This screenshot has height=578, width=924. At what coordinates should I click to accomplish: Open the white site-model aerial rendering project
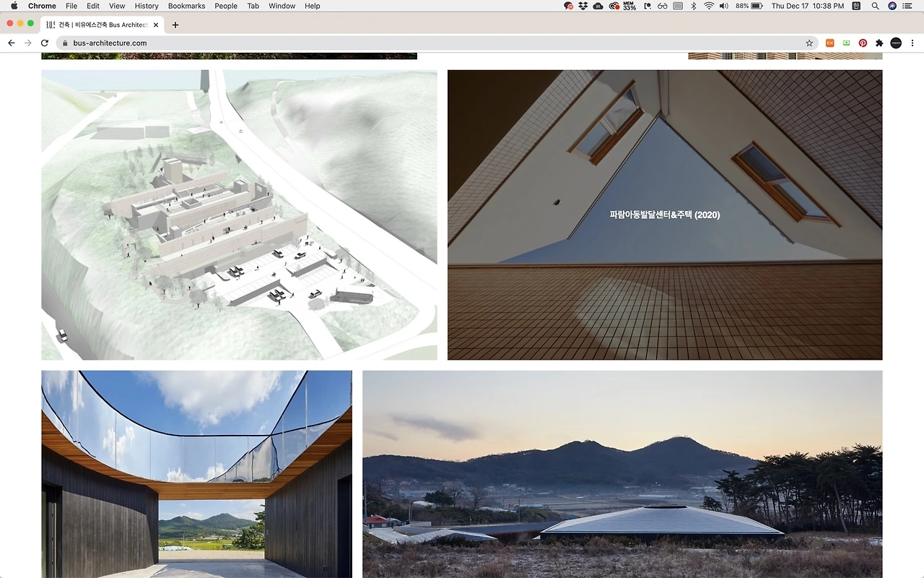(x=239, y=215)
